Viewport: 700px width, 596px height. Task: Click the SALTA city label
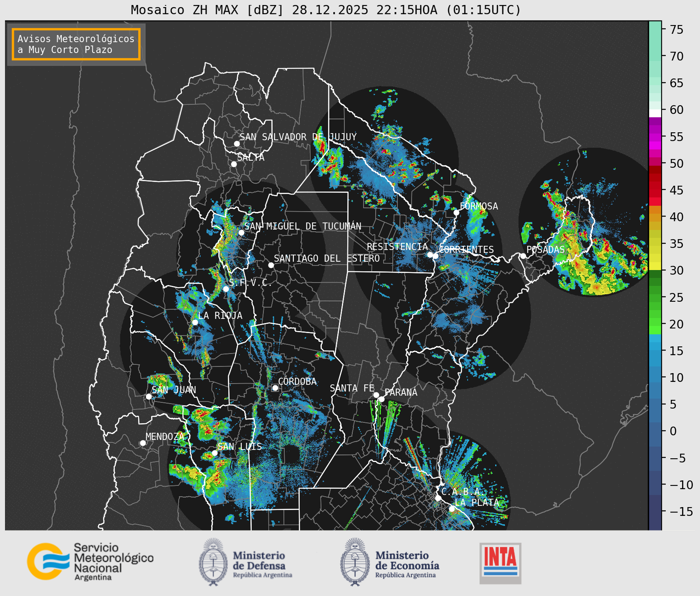[x=251, y=157]
